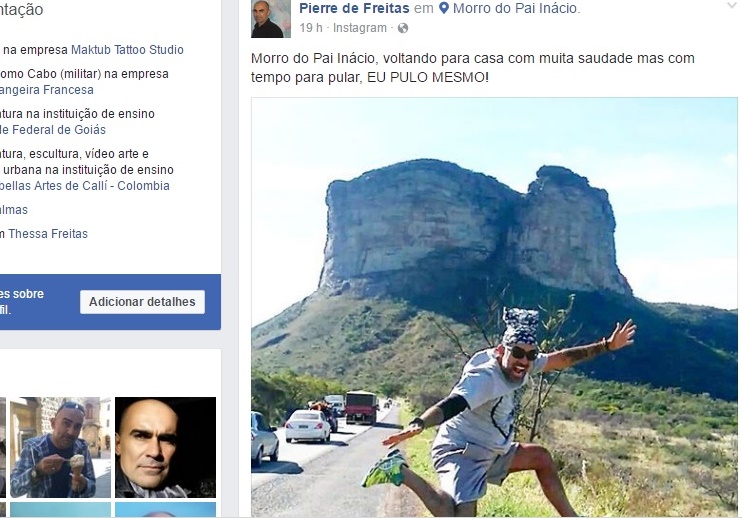This screenshot has height=518, width=742.
Task: View the mountain jump photo in post
Action: [x=494, y=307]
